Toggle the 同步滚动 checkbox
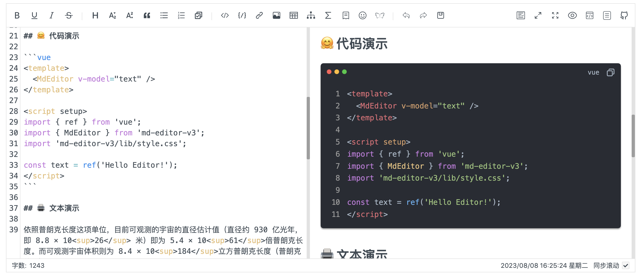The height and width of the screenshot is (274, 644). [x=626, y=266]
